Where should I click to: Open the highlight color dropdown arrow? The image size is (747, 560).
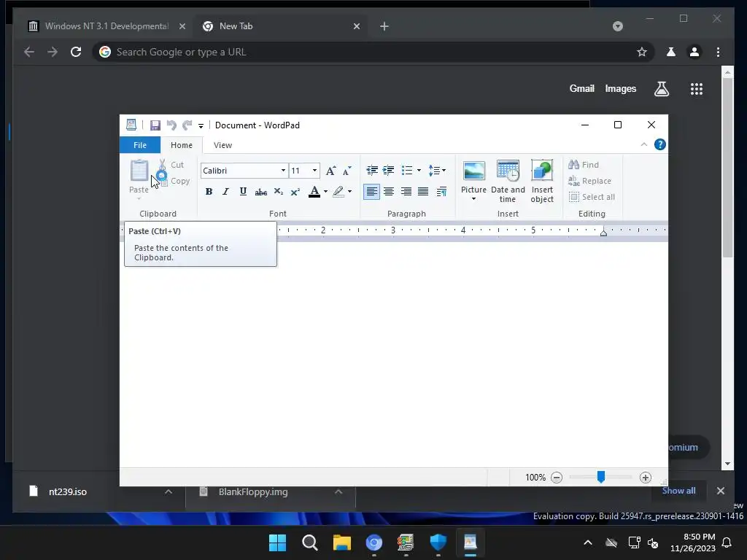click(349, 192)
